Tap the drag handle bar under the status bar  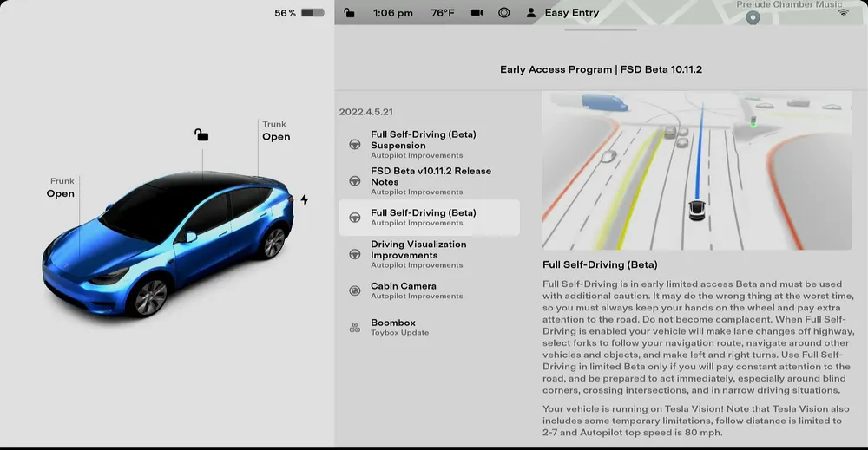click(x=601, y=29)
